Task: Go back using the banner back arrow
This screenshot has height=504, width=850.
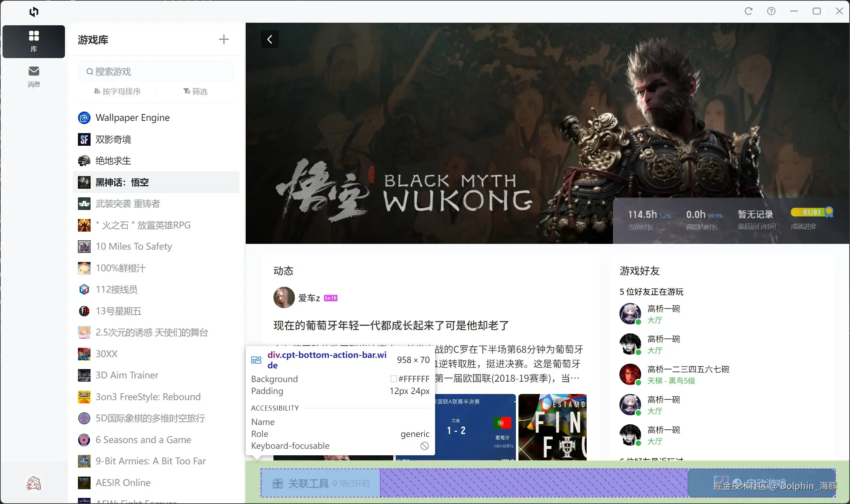Action: pos(269,39)
